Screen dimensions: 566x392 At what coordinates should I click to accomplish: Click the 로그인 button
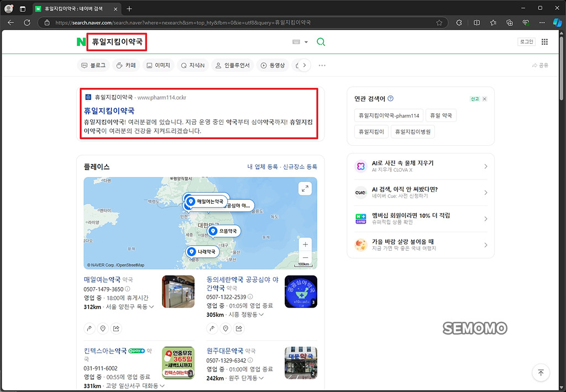[x=527, y=42]
